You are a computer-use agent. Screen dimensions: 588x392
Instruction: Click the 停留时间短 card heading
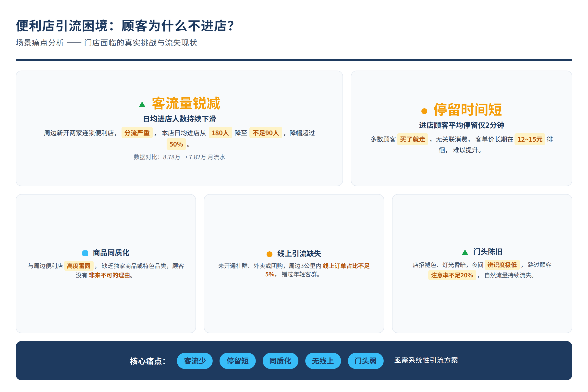pyautogui.click(x=467, y=110)
